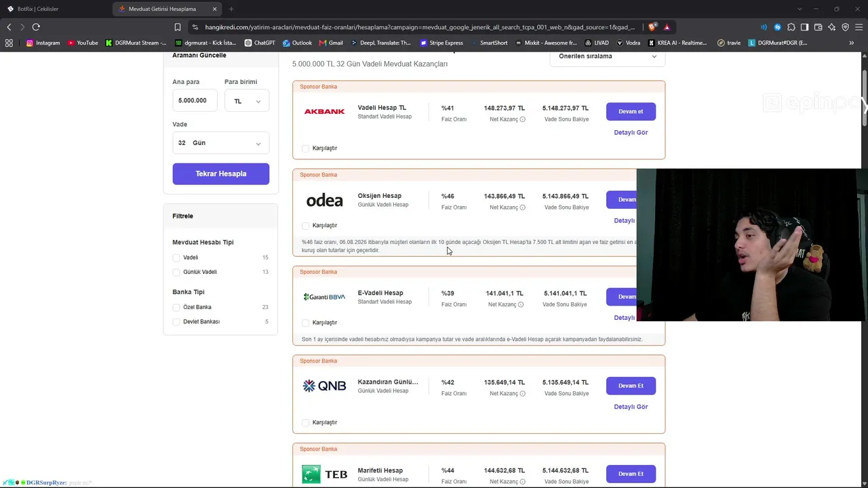Click the QNB logo

(324, 386)
